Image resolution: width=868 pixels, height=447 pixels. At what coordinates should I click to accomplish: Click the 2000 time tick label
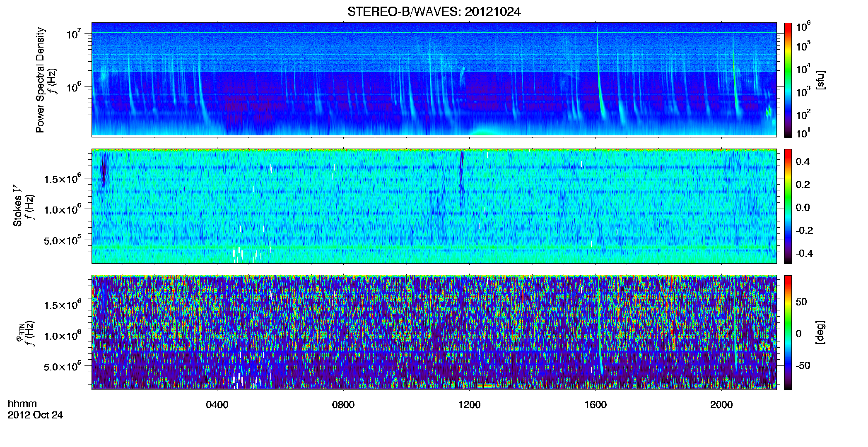pyautogui.click(x=721, y=404)
